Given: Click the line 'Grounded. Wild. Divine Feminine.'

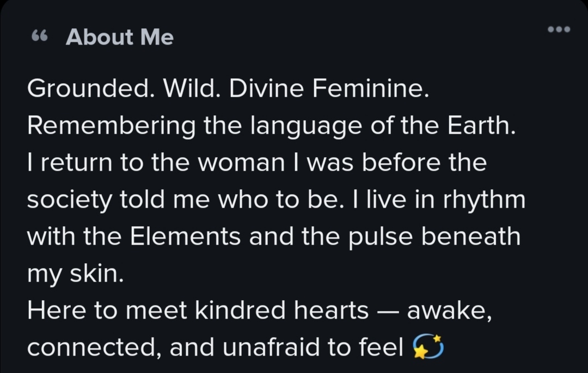Looking at the screenshot, I should pos(229,90).
